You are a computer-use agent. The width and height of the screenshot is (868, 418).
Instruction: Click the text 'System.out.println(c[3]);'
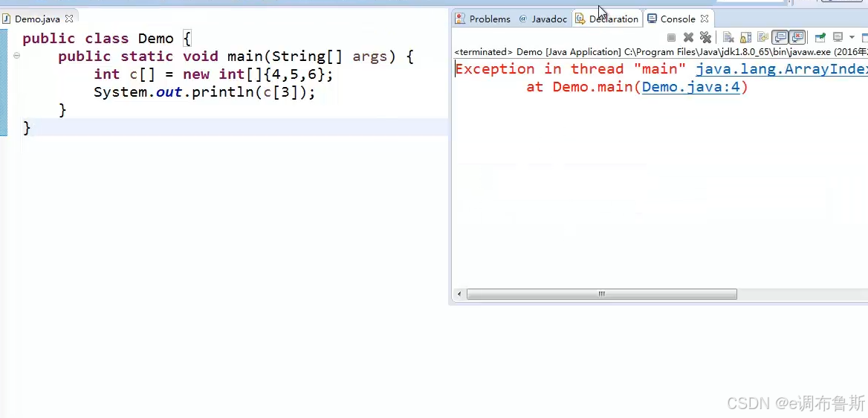point(204,92)
